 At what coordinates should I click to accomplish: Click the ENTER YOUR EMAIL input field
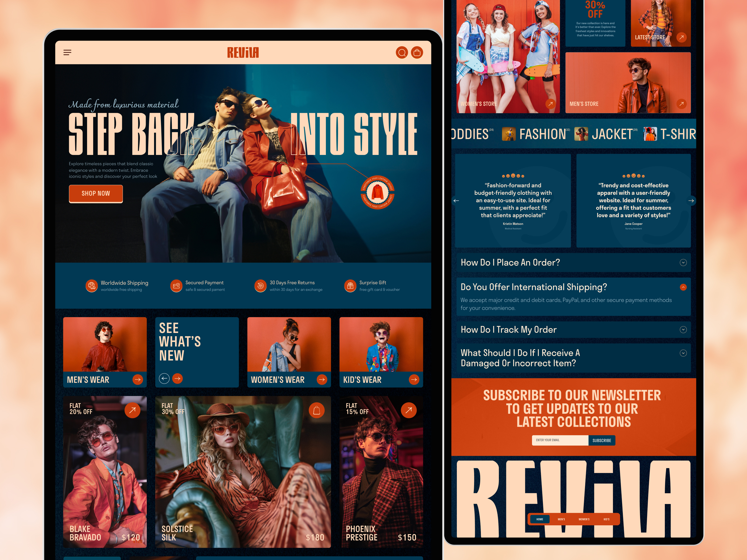pyautogui.click(x=560, y=440)
